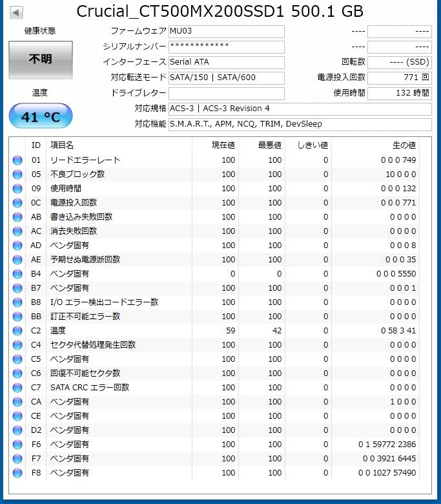Select the 消去失敗回数 attribute name

point(74,231)
